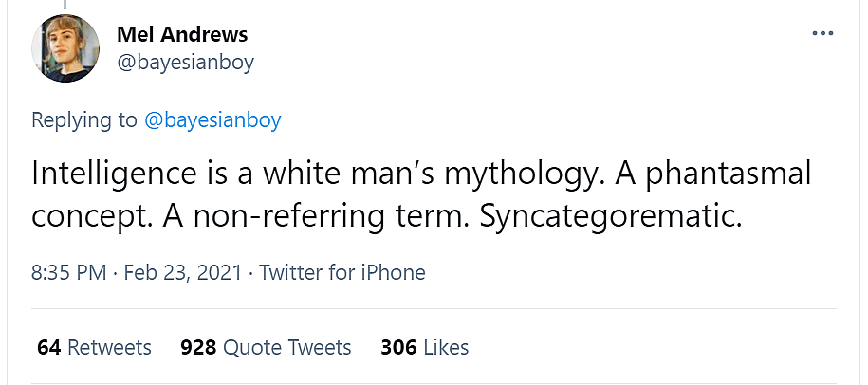Open the Mel Andrews display name
This screenshot has height=385, width=868.
tap(182, 35)
